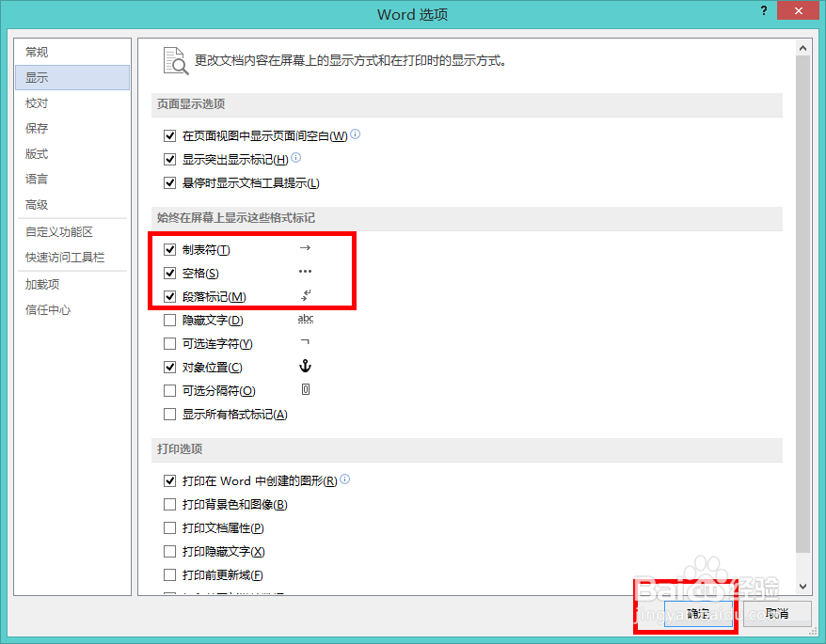The image size is (826, 644).
Task: Open the 加载项 category
Action: point(72,284)
